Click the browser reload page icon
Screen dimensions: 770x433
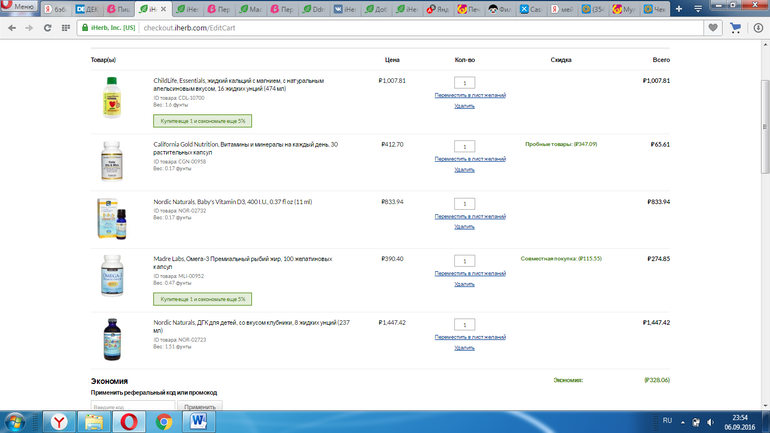pyautogui.click(x=49, y=28)
